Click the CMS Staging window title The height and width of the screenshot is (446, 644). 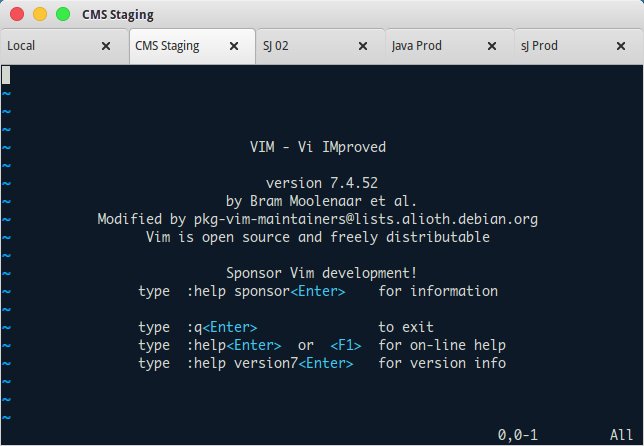[118, 15]
